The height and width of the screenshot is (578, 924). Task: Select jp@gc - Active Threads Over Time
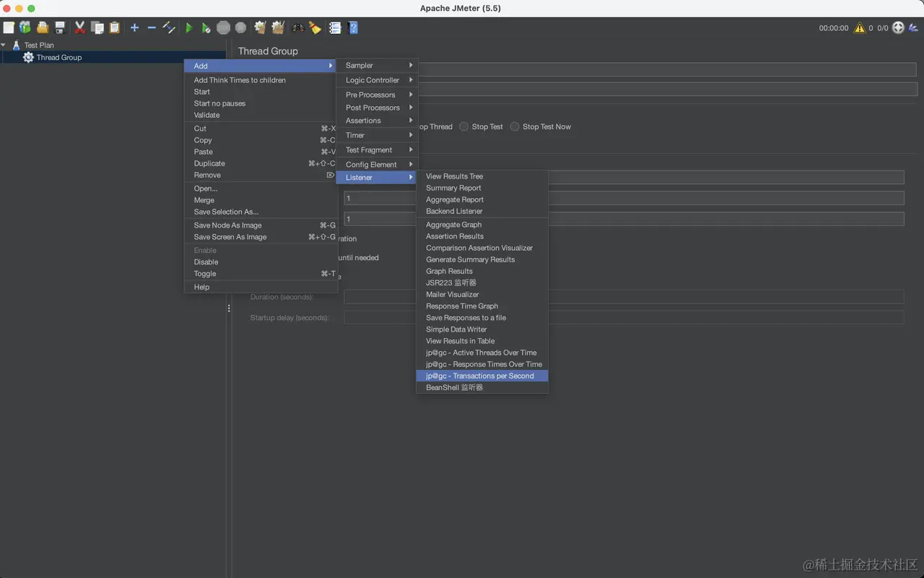[x=482, y=353]
